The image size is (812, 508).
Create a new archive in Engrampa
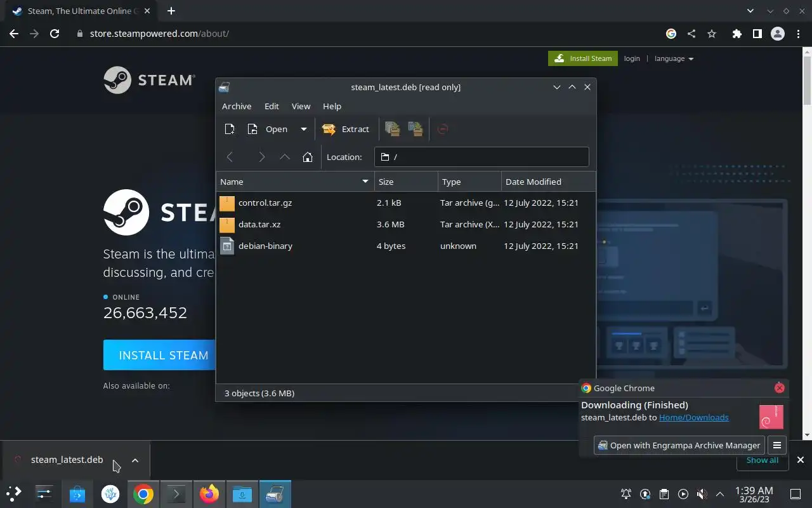(x=230, y=129)
